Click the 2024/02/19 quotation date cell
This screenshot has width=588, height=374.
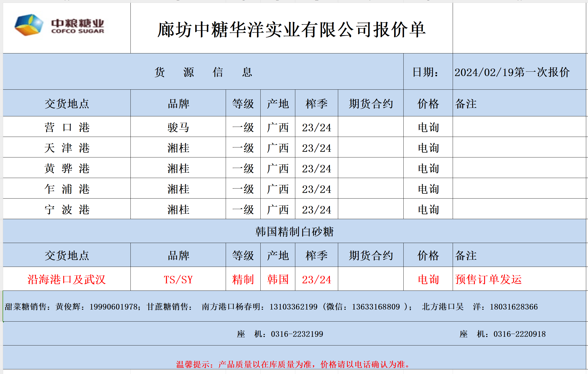pos(512,72)
